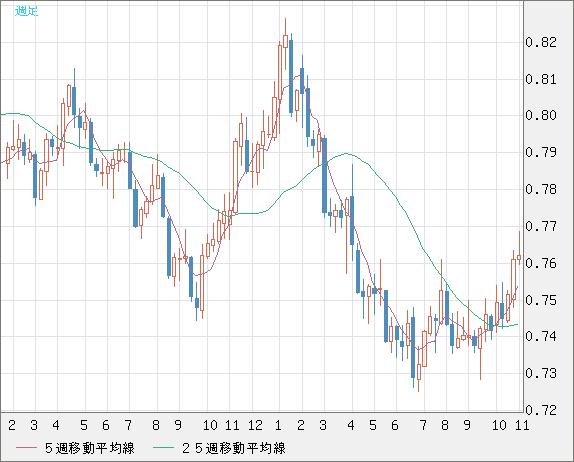The height and width of the screenshot is (462, 574).
Task: Click the 0.82 price axis label
Action: click(x=541, y=42)
